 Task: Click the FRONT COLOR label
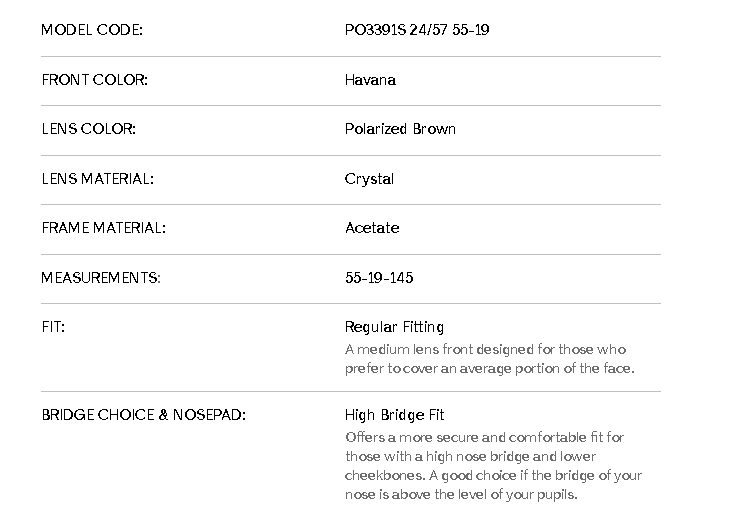point(94,80)
